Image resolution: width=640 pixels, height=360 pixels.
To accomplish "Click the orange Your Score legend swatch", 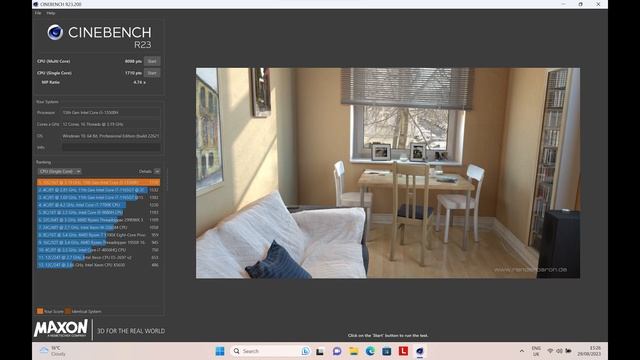I will [40, 311].
